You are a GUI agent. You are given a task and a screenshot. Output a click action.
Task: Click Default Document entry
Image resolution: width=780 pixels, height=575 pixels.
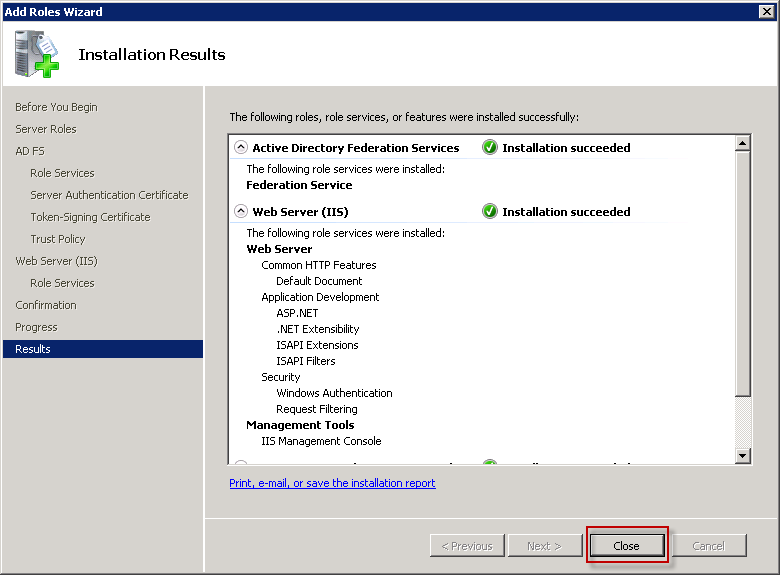pos(319,281)
